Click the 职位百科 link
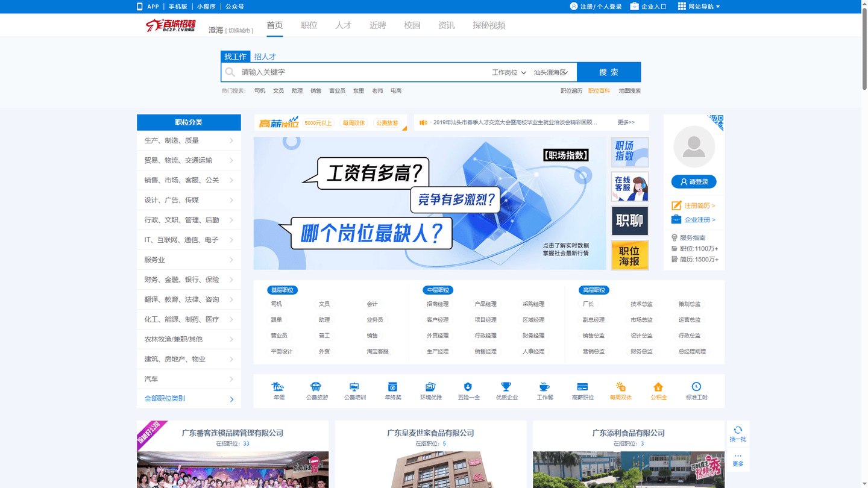This screenshot has height=488, width=868. [599, 91]
